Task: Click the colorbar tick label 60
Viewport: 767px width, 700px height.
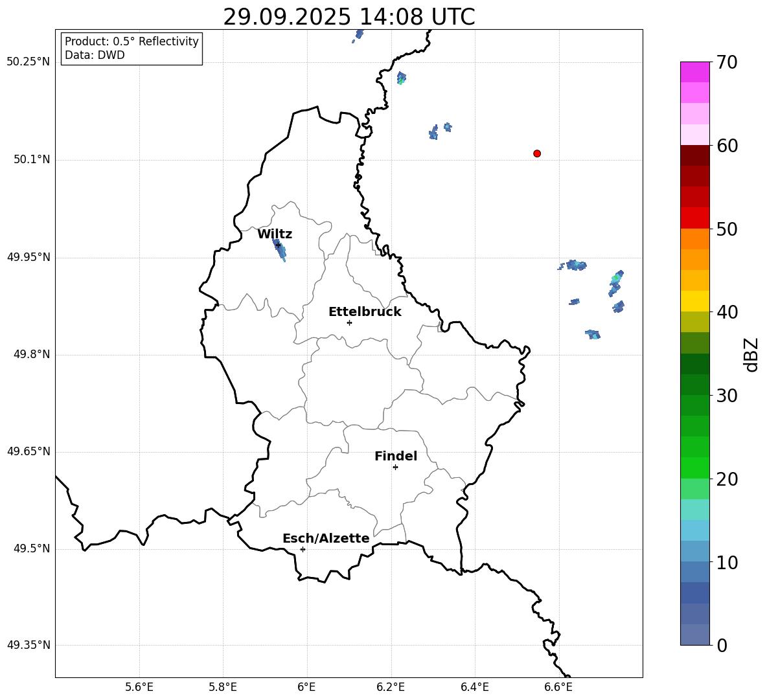Action: coord(727,146)
